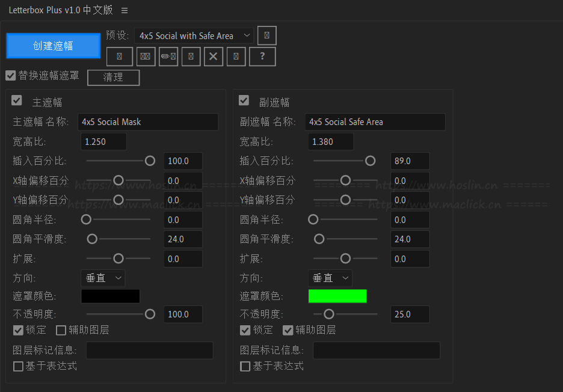Screen dimensions: 563x392
Task: Enable 基于表达式 in the 主遮幅 section
Action: click(x=18, y=366)
